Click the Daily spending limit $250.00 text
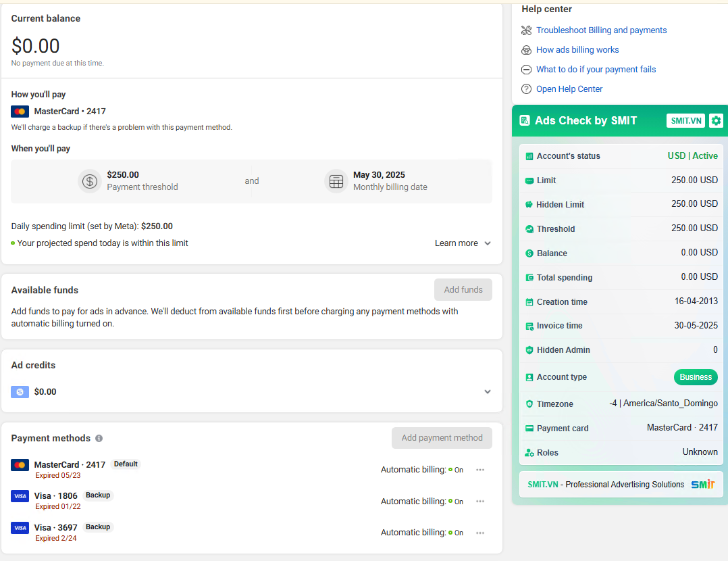728x561 pixels. coord(92,226)
